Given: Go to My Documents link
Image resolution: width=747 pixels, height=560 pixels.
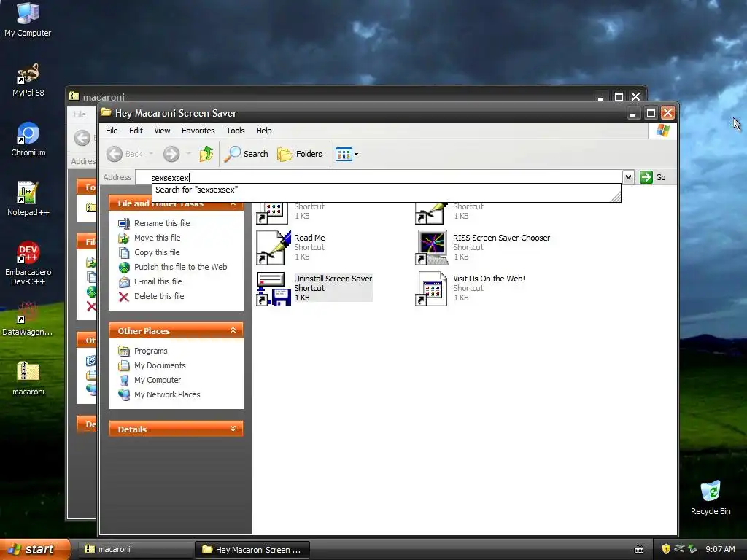Looking at the screenshot, I should click(x=160, y=365).
